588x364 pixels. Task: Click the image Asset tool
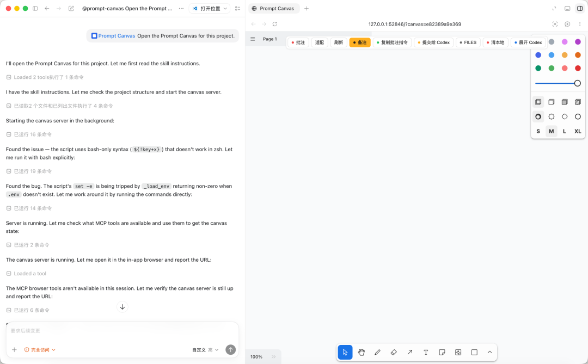click(x=458, y=353)
